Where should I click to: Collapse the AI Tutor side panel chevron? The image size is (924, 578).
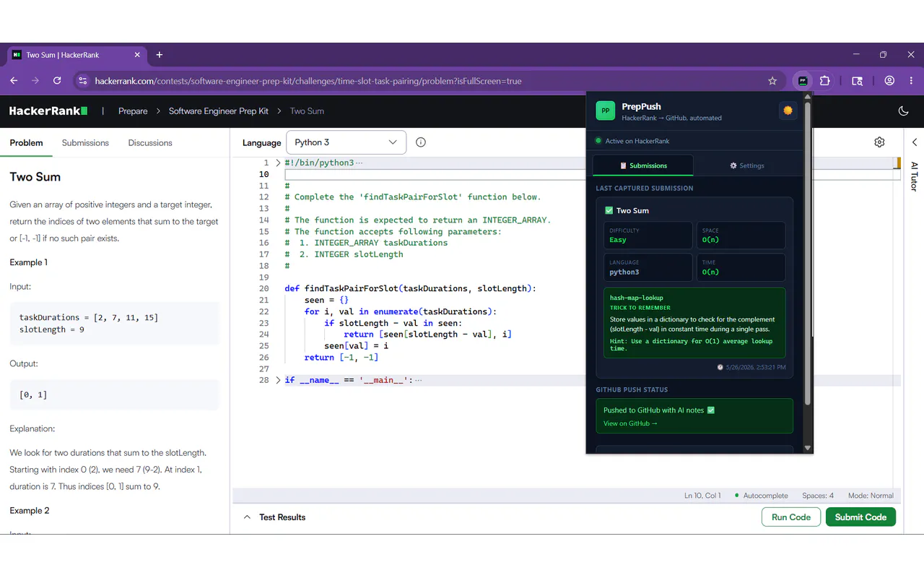pyautogui.click(x=915, y=142)
